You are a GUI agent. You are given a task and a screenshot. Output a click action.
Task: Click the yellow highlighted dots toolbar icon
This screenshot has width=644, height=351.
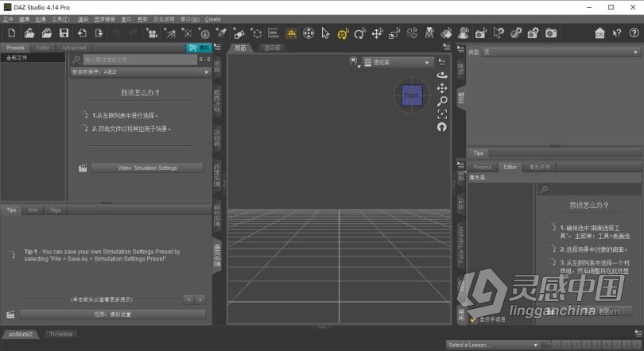[x=291, y=33]
